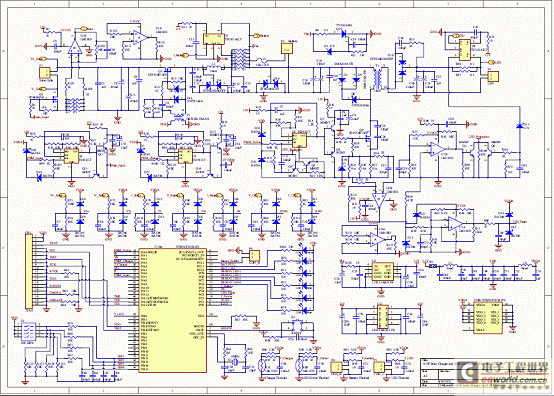The width and height of the screenshot is (554, 396).
Task: Select the tall JTAG connector on the left
Action: (28, 271)
